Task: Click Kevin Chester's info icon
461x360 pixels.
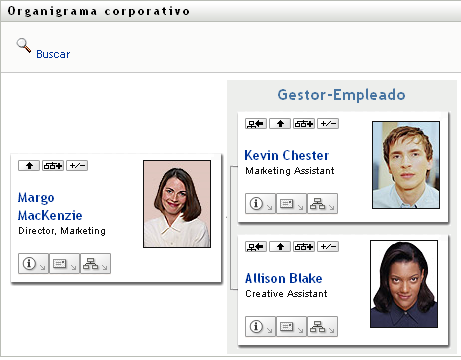Action: click(x=260, y=203)
